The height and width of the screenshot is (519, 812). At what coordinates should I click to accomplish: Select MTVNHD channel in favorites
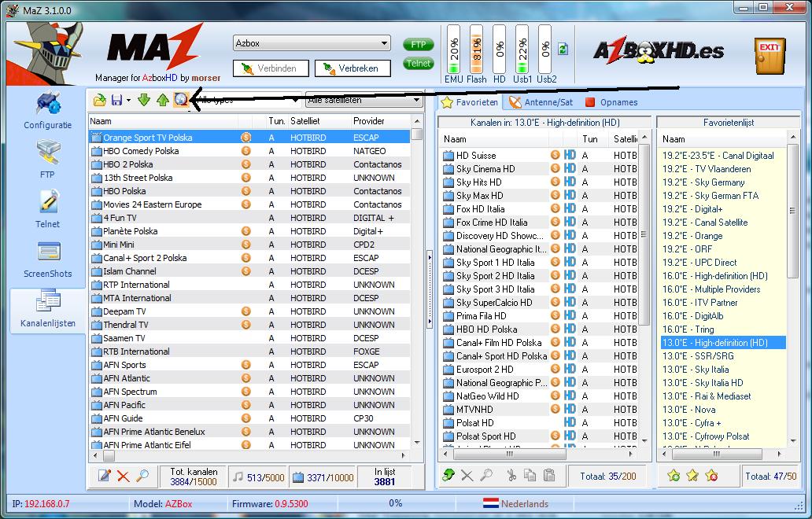tap(539, 409)
